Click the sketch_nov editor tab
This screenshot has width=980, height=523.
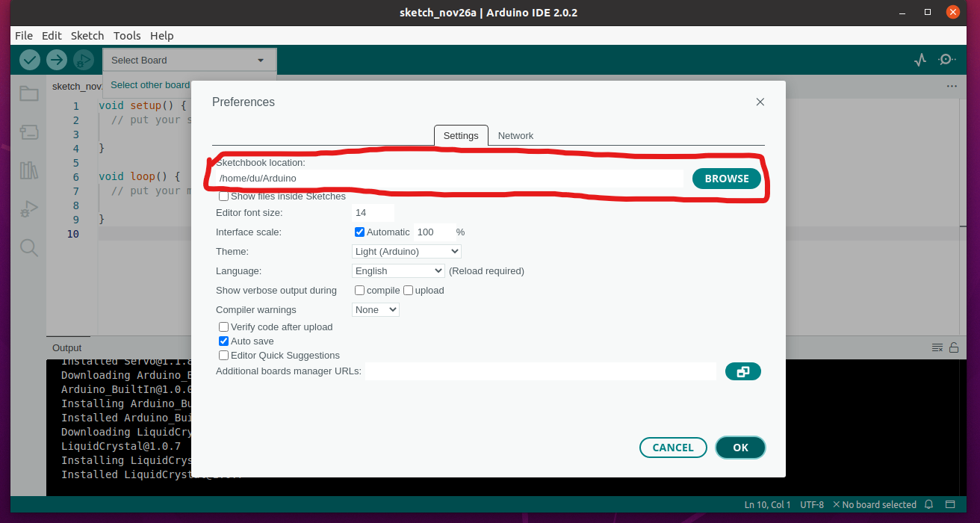point(76,86)
